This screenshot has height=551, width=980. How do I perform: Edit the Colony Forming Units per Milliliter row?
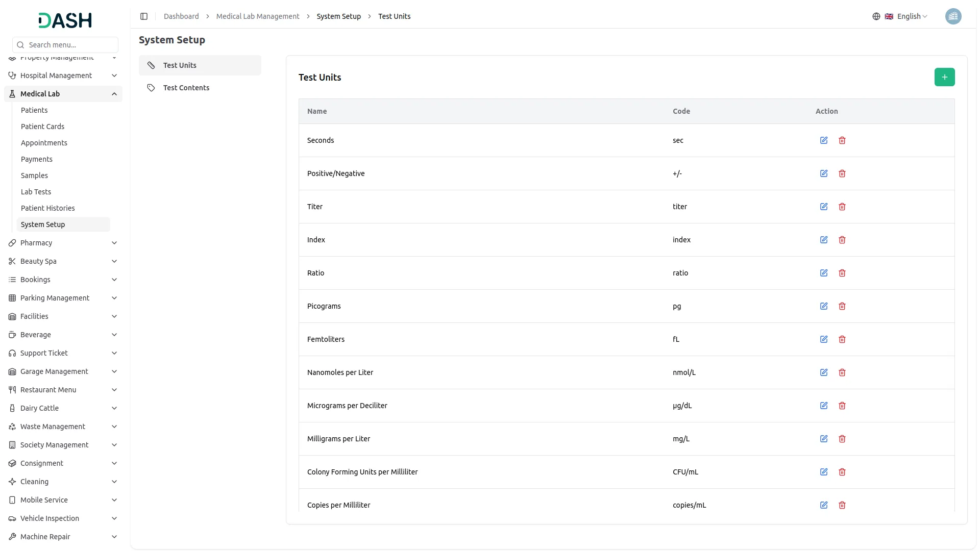(823, 472)
